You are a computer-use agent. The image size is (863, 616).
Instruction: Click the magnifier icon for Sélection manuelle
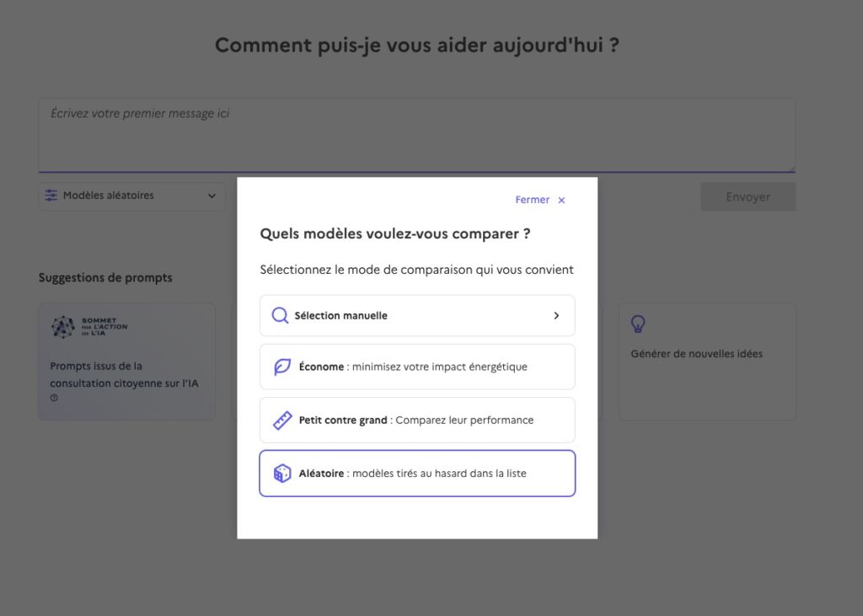tap(281, 316)
